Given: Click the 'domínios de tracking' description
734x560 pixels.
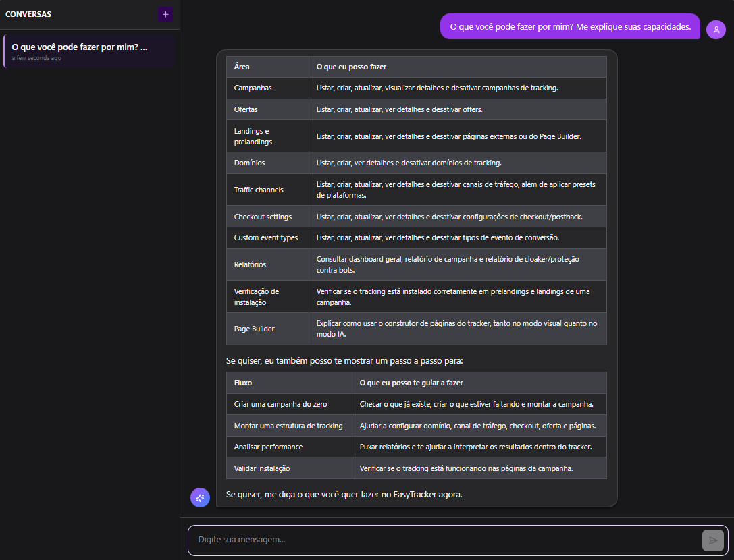Looking at the screenshot, I should pos(457,163).
